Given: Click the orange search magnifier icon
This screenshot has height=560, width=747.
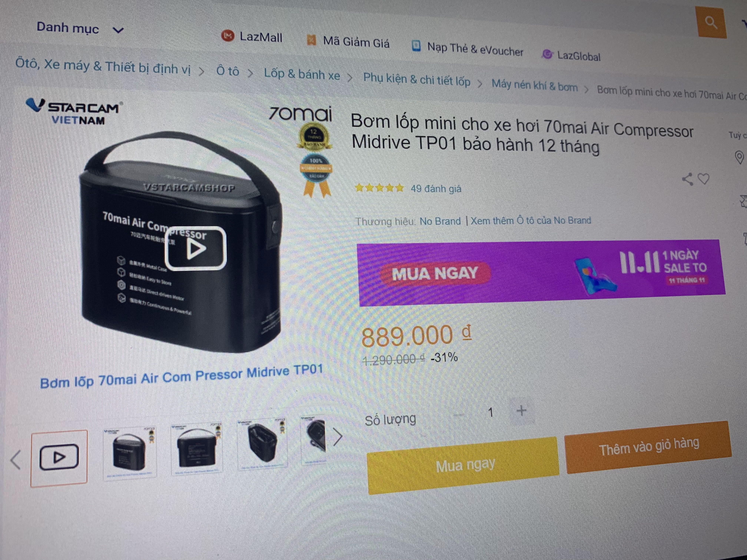Looking at the screenshot, I should coord(712,23).
